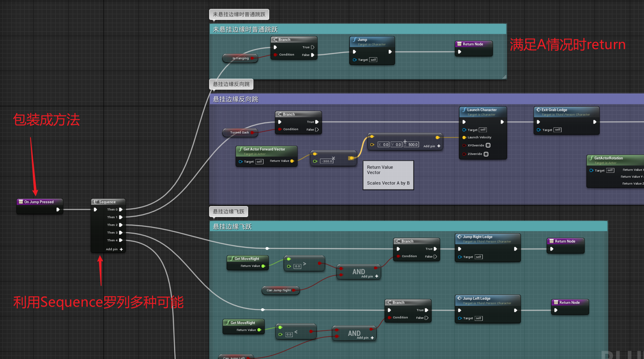Click the False pin of Branch beside Is Hanging
Viewport: 644px width, 359px height.
click(x=312, y=55)
